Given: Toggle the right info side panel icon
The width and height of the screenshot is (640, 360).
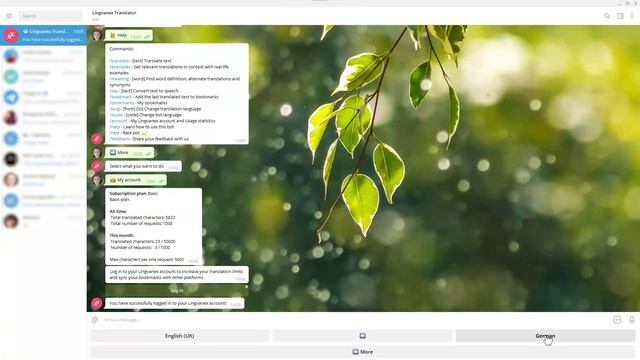Looking at the screenshot, I should 620,16.
